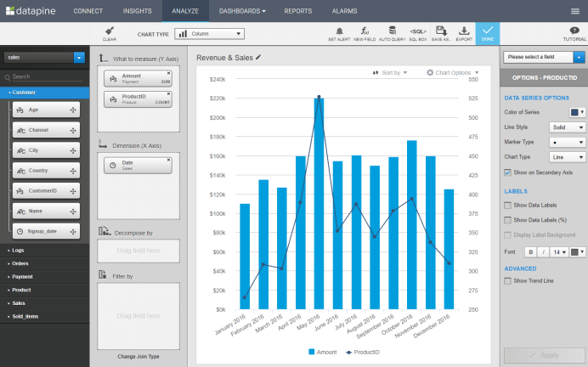588x367 pixels.
Task: Click the Auto Query icon
Action: (391, 32)
